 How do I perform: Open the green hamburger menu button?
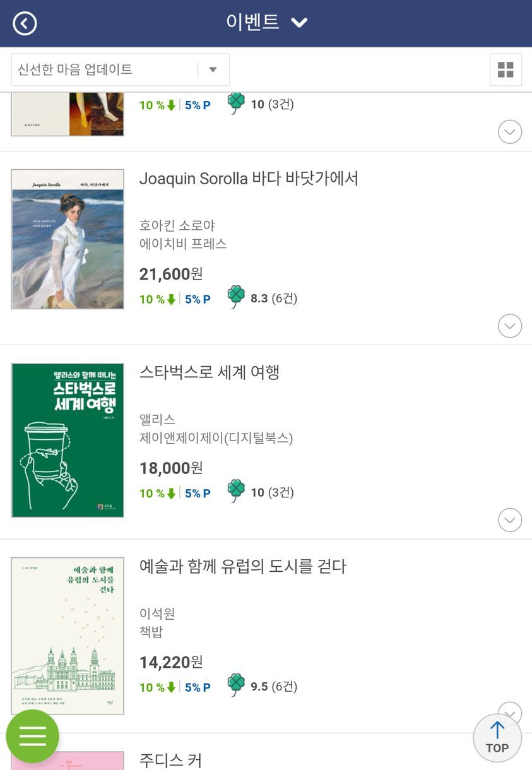click(33, 736)
